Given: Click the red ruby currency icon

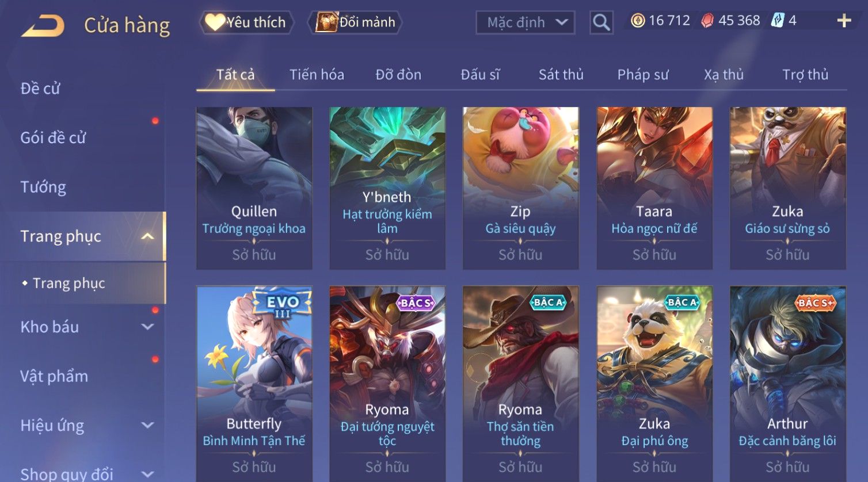Looking at the screenshot, I should pyautogui.click(x=707, y=21).
